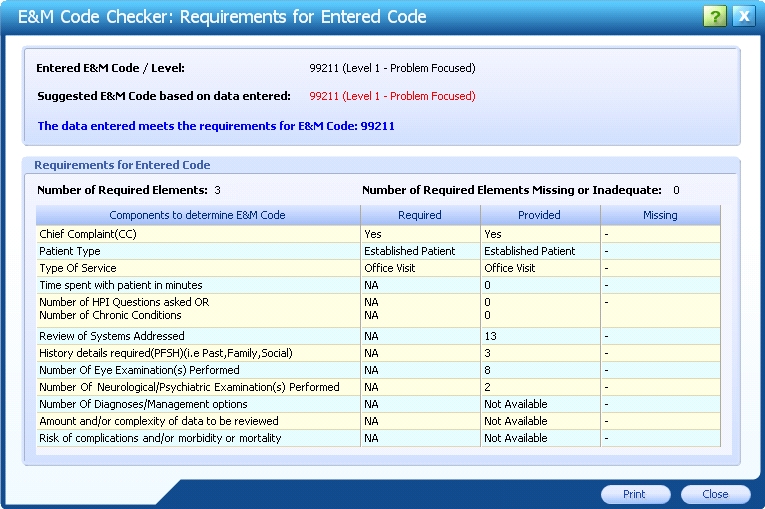Click the red suggested code 99211 text
This screenshot has height=509, width=765.
coord(392,96)
